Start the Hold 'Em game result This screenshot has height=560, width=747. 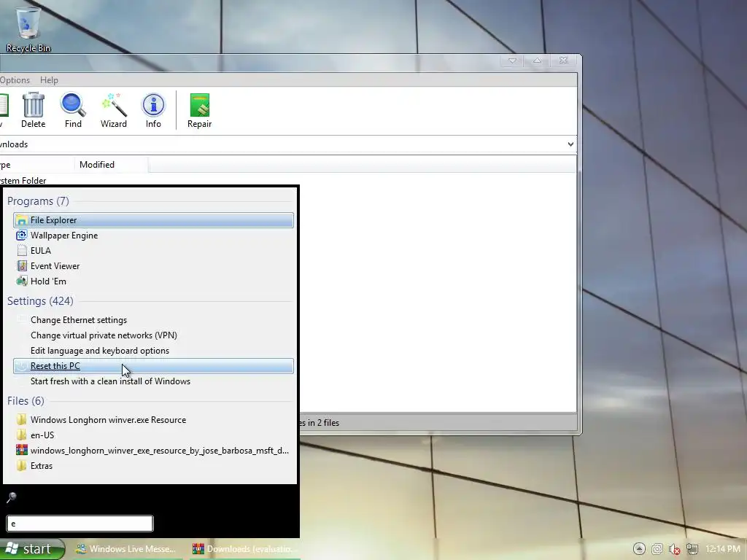[x=153, y=281]
